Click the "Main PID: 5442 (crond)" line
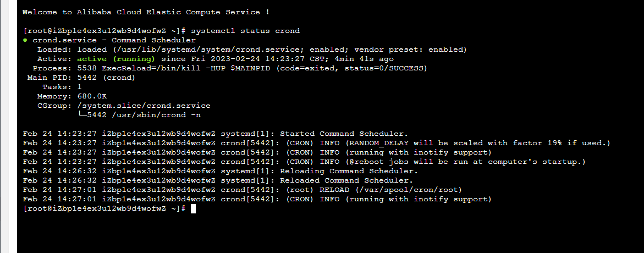Image resolution: width=644 pixels, height=253 pixels. point(81,78)
